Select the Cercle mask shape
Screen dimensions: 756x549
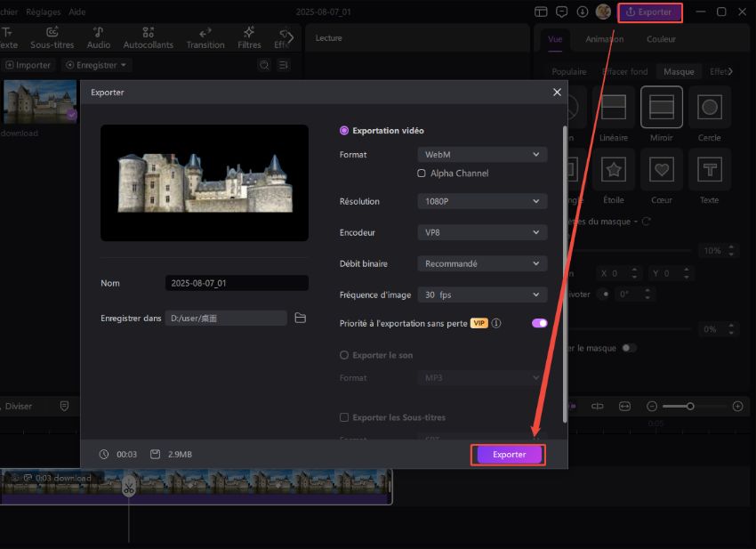[x=709, y=107]
